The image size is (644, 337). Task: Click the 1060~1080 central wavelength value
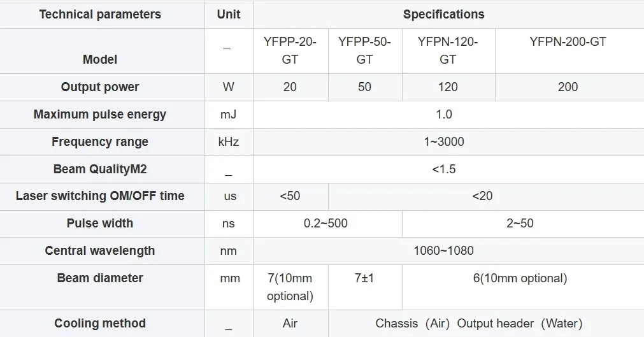(444, 251)
